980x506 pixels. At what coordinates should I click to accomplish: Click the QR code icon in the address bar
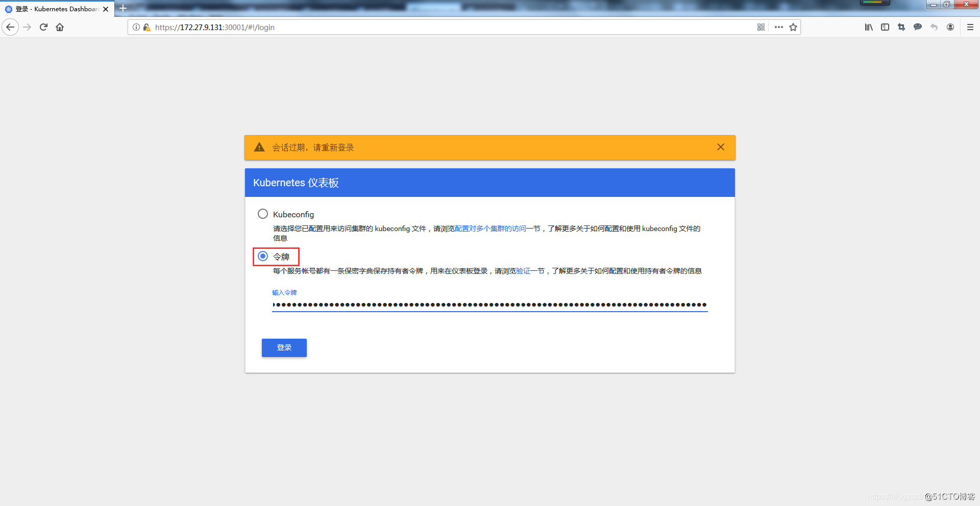click(761, 27)
